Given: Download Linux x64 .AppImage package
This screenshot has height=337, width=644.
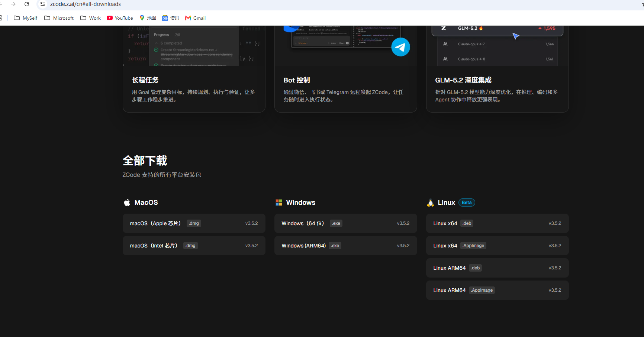Looking at the screenshot, I should click(498, 246).
